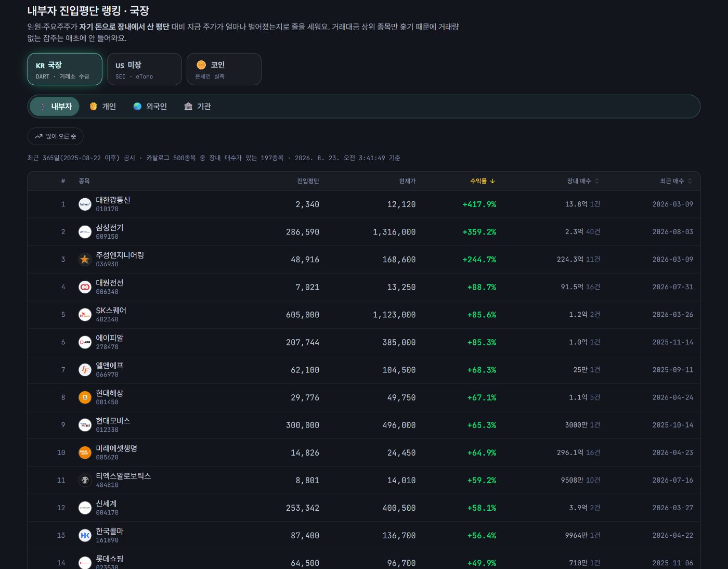
Task: Click the SK스퀘어 logo icon
Action: 85,315
